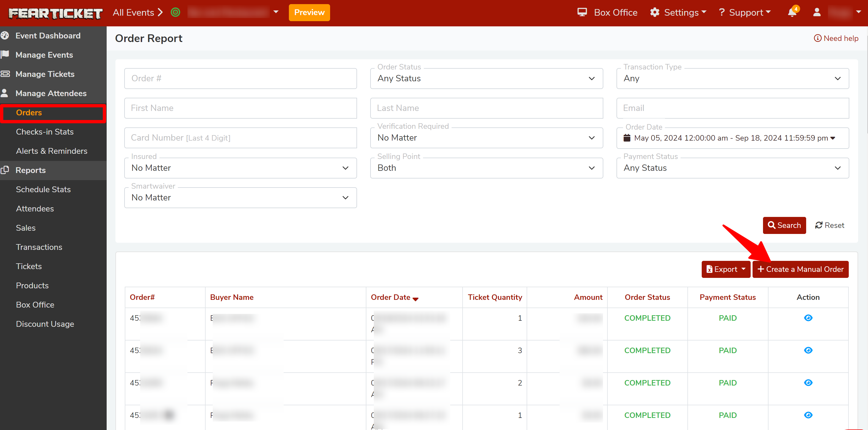Screen dimensions: 868x430
Task: Open the Export dropdown button
Action: tap(725, 269)
